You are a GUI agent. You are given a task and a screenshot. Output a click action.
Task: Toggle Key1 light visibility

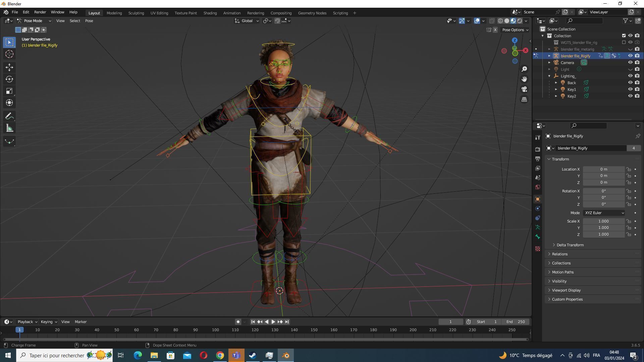[630, 89]
